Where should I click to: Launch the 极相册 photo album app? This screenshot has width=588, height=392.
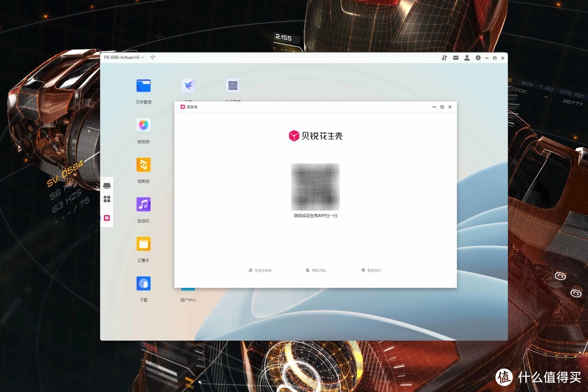(143, 125)
